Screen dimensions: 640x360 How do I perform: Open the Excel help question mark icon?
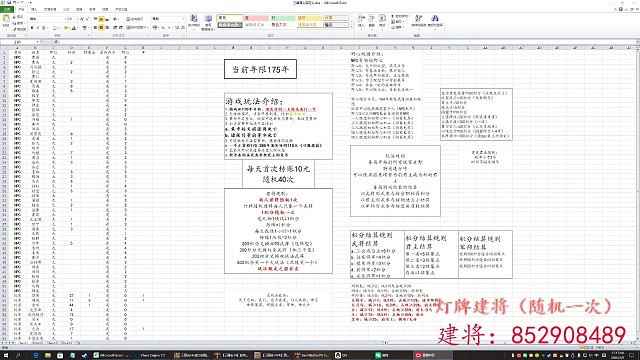coord(620,9)
